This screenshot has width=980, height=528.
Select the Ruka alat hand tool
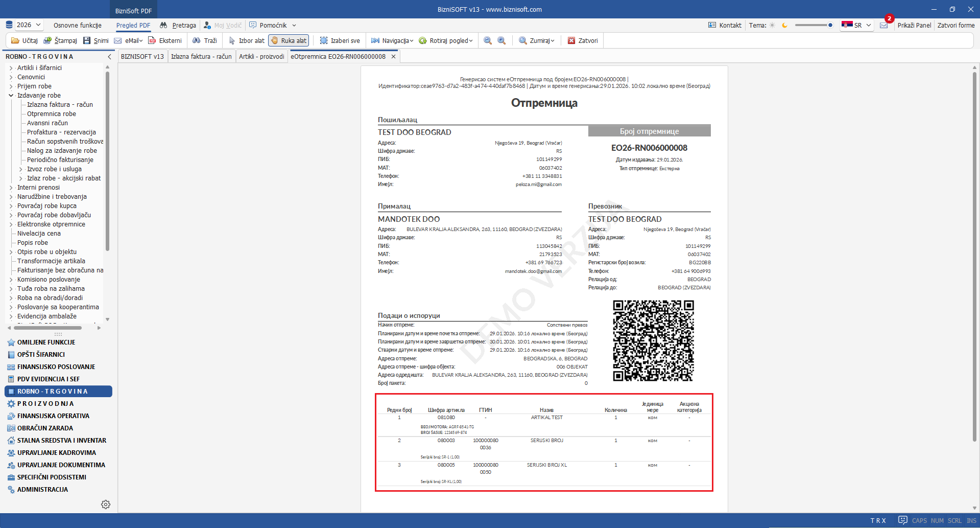tap(289, 41)
